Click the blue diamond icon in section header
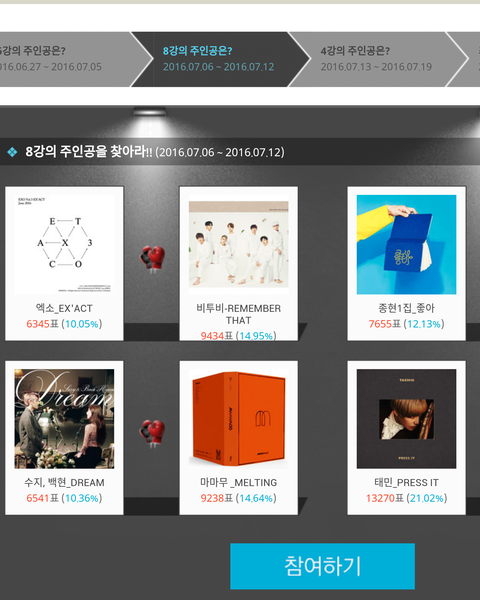Image resolution: width=480 pixels, height=600 pixels. (x=12, y=152)
